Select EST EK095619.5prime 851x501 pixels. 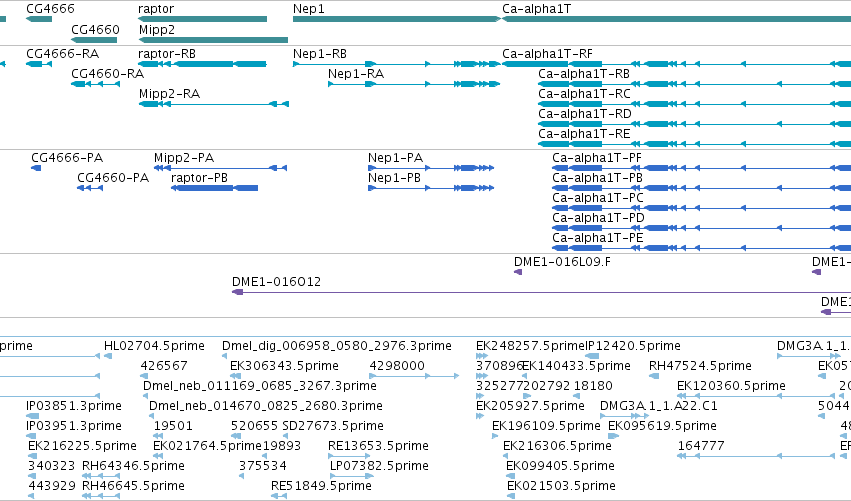coord(613,436)
